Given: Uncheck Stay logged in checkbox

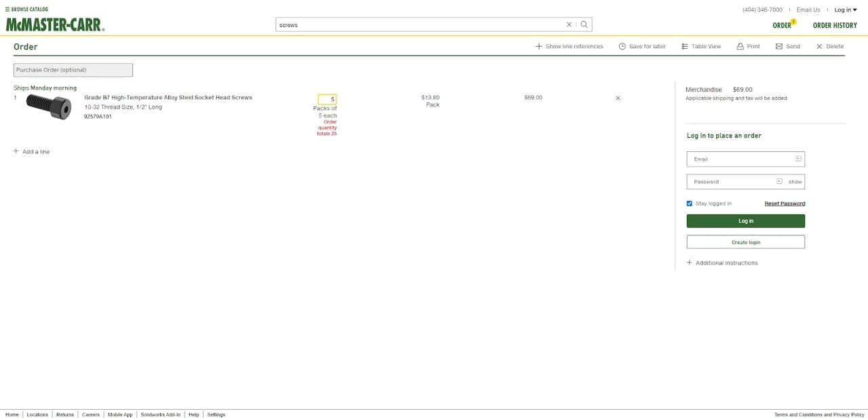Looking at the screenshot, I should [690, 204].
